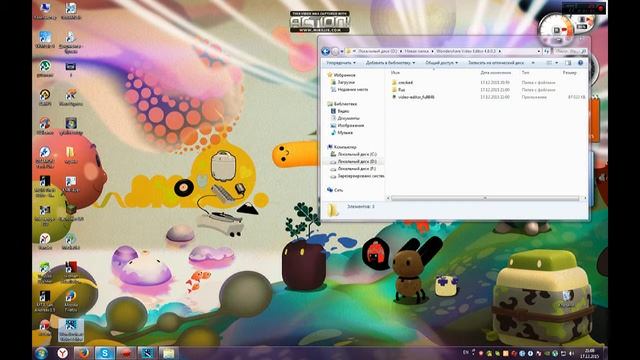This screenshot has height=360, width=640.
Task: Open Action! red recorder taskbar button
Action: [126, 353]
